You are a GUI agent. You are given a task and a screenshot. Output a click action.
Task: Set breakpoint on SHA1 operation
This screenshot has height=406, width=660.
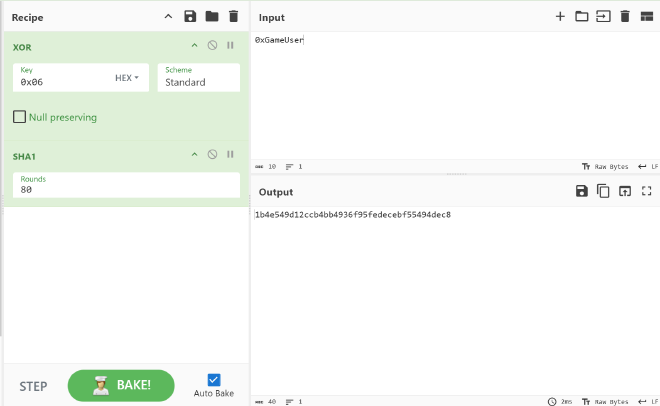click(x=230, y=154)
